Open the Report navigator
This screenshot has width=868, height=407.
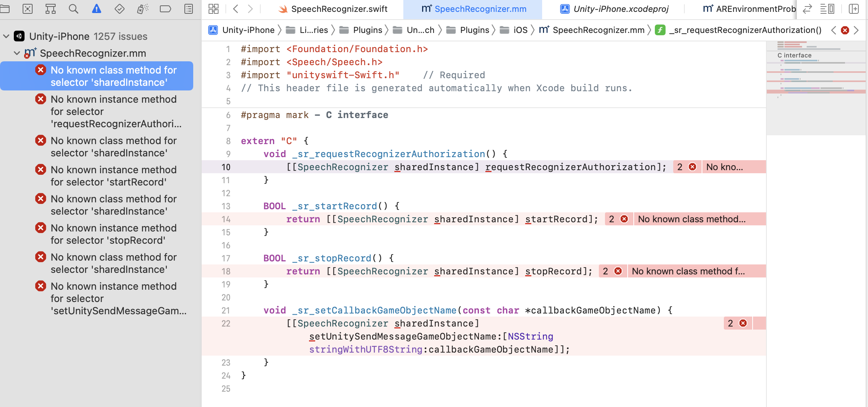[189, 9]
